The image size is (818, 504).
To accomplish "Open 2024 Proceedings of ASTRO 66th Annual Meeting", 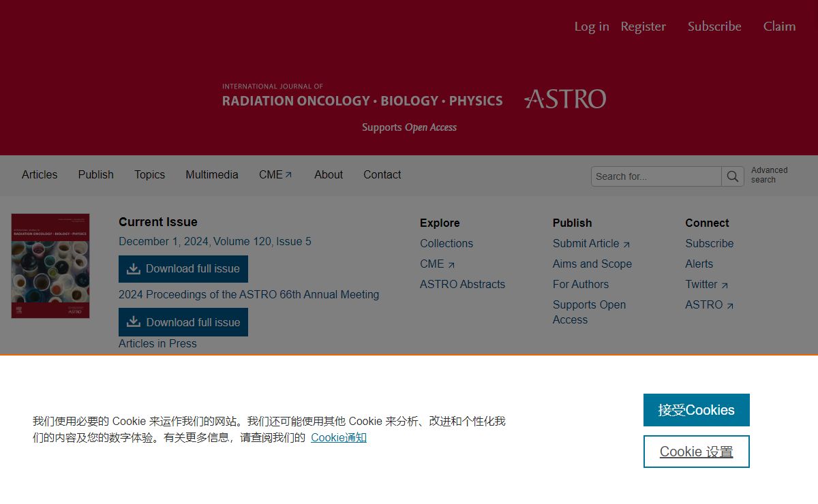I will click(x=249, y=295).
